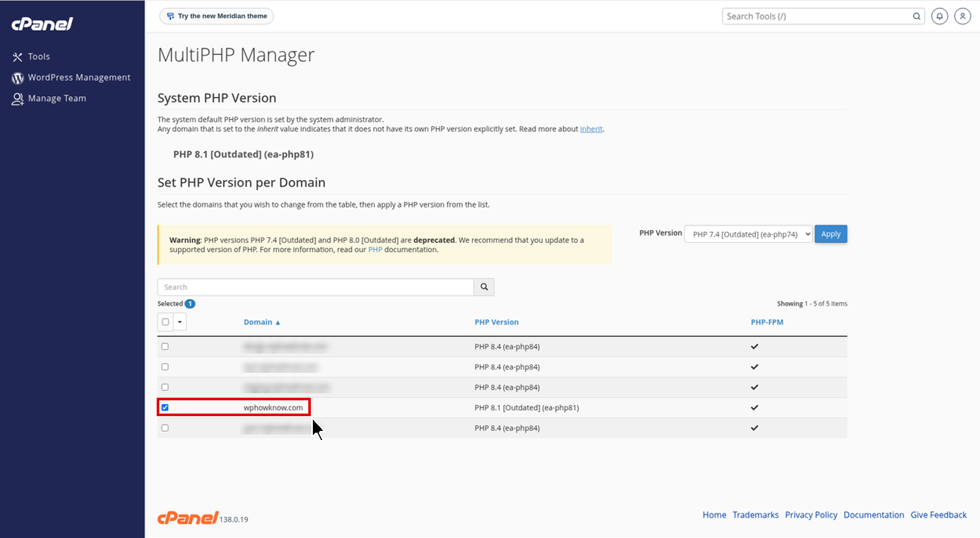
Task: Focus the domain Search field
Action: click(x=315, y=287)
